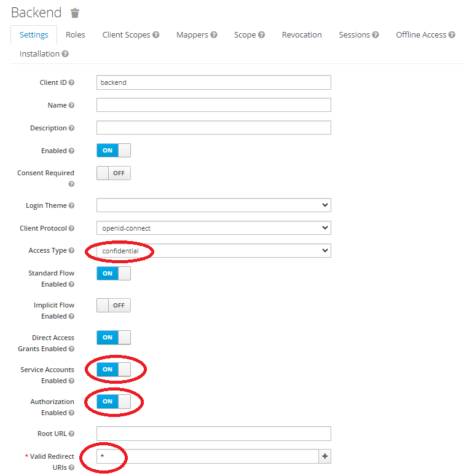
Task: Show help for Name field
Action: tap(71, 105)
